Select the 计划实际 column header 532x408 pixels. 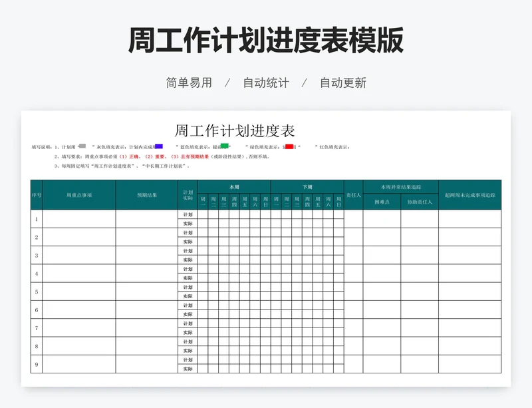point(188,195)
